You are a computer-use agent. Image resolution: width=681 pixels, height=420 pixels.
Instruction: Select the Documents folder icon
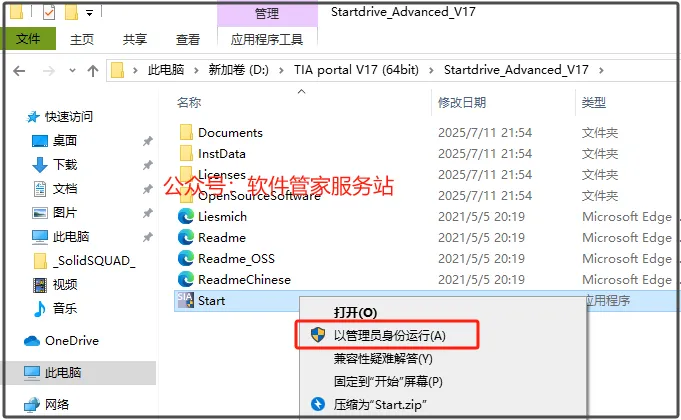[x=186, y=132]
